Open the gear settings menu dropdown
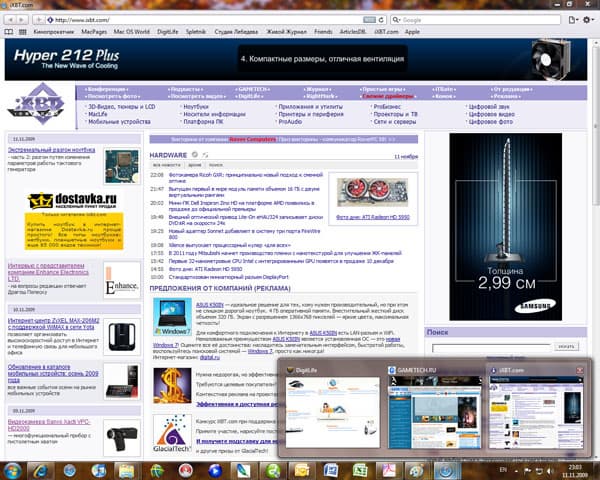Viewport: 600px width, 480px height. tap(588, 20)
